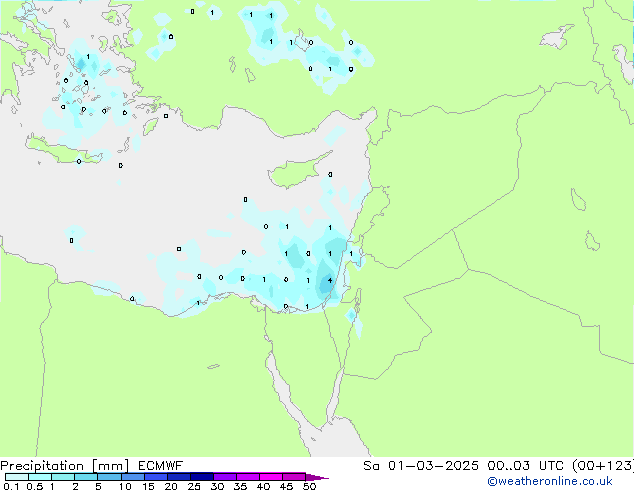The height and width of the screenshot is (490, 634).
Task: Click the '0.1' legend tick label
Action: [11, 486]
